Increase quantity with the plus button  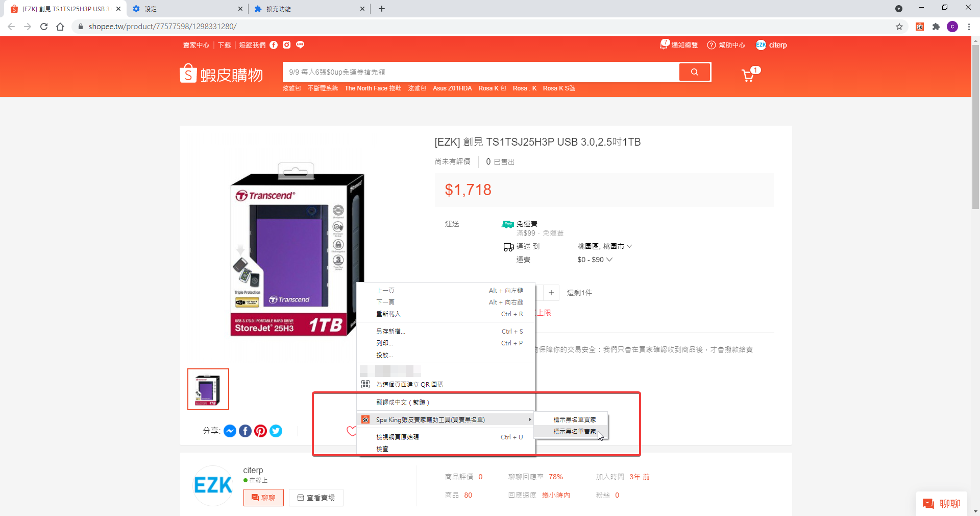click(551, 293)
